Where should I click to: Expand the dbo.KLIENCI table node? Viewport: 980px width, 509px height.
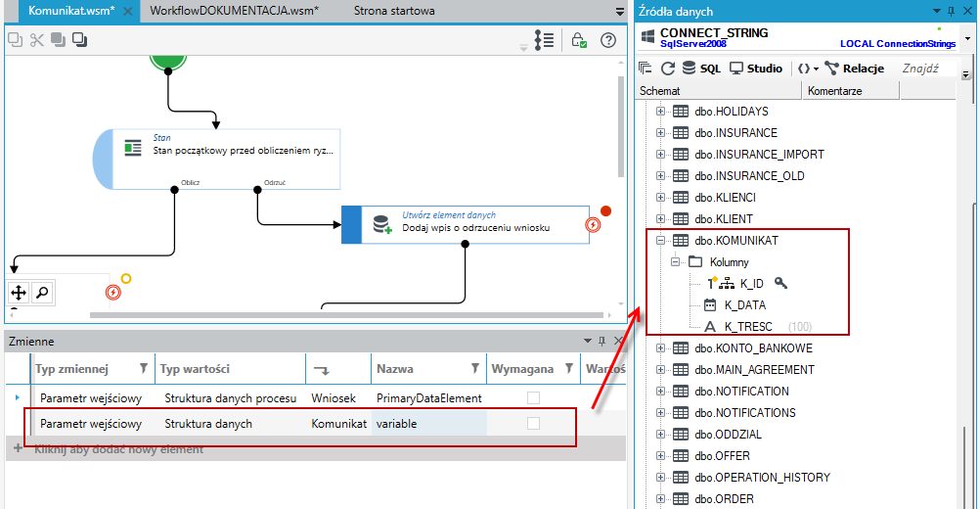[x=660, y=198]
